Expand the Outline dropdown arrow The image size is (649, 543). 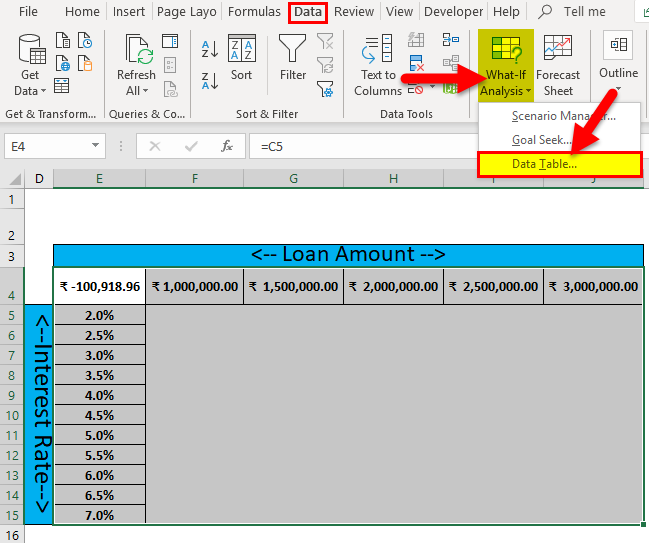click(618, 89)
